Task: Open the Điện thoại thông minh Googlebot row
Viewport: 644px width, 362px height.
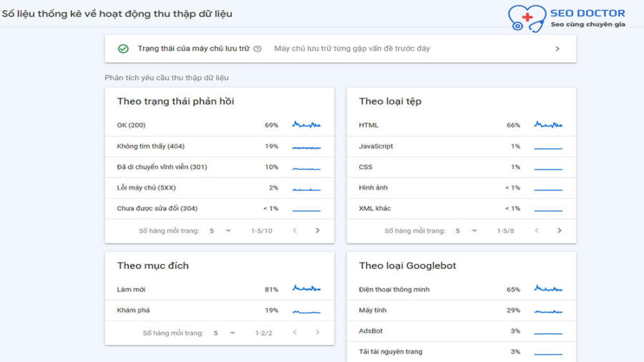Action: [462, 289]
